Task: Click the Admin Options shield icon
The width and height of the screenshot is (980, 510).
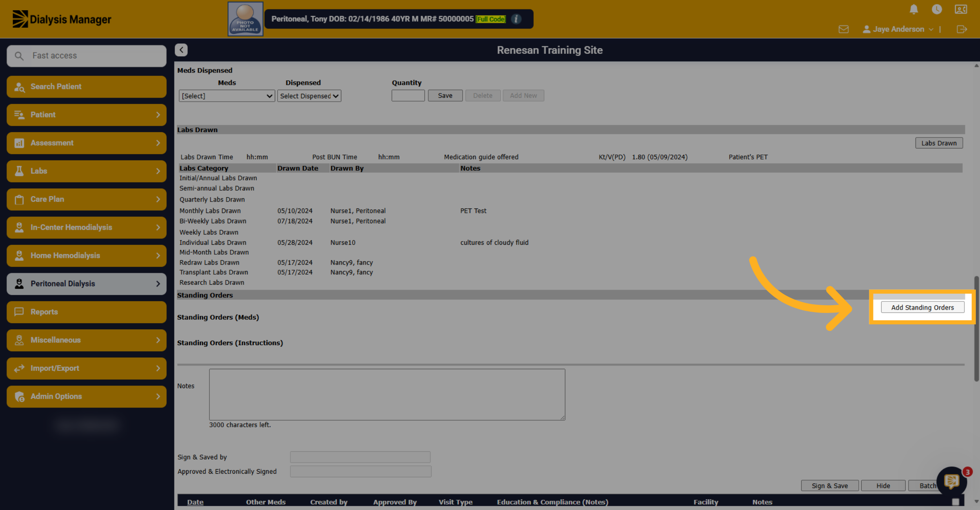Action: click(x=19, y=396)
